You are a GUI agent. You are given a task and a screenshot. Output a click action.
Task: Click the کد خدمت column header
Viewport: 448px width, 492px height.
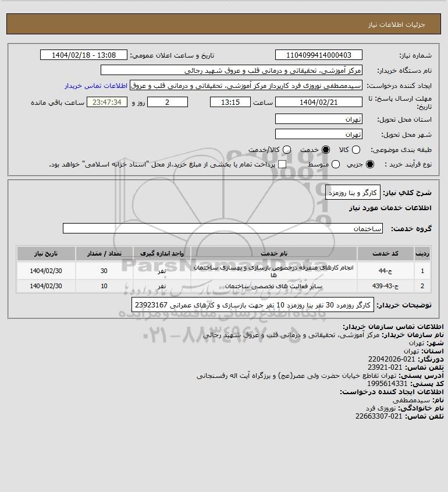[385, 253]
